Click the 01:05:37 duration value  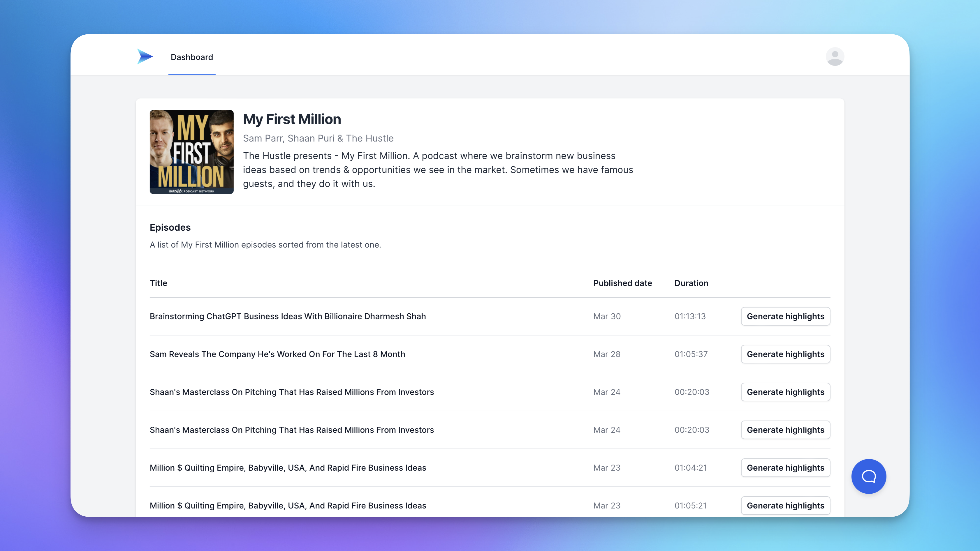[x=691, y=354]
